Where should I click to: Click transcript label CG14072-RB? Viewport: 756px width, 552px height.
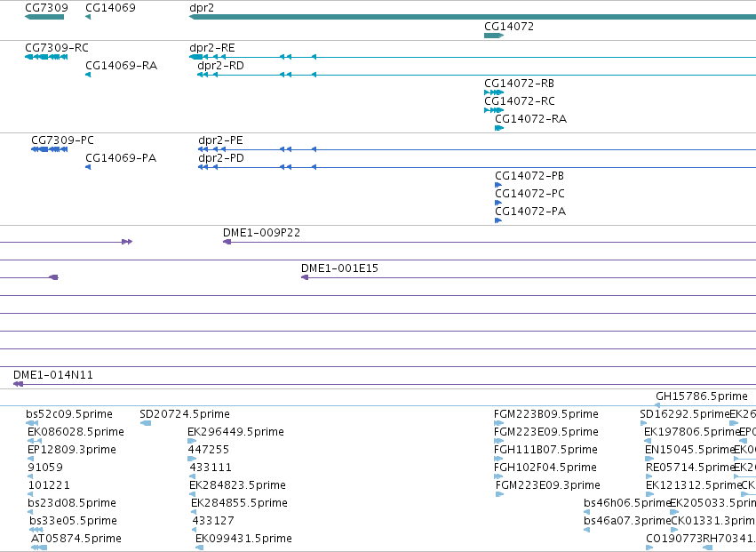point(520,84)
